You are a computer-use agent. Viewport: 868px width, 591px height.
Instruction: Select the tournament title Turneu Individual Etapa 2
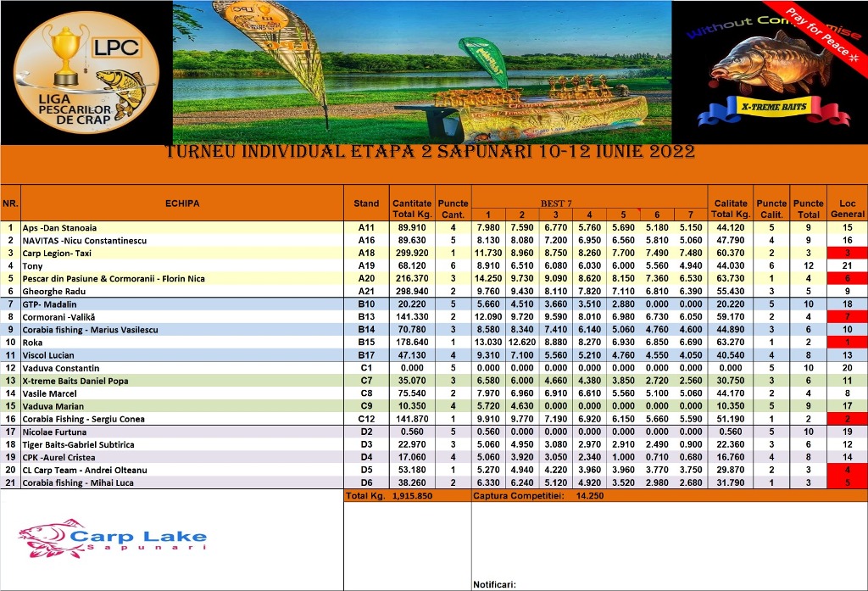tap(430, 153)
